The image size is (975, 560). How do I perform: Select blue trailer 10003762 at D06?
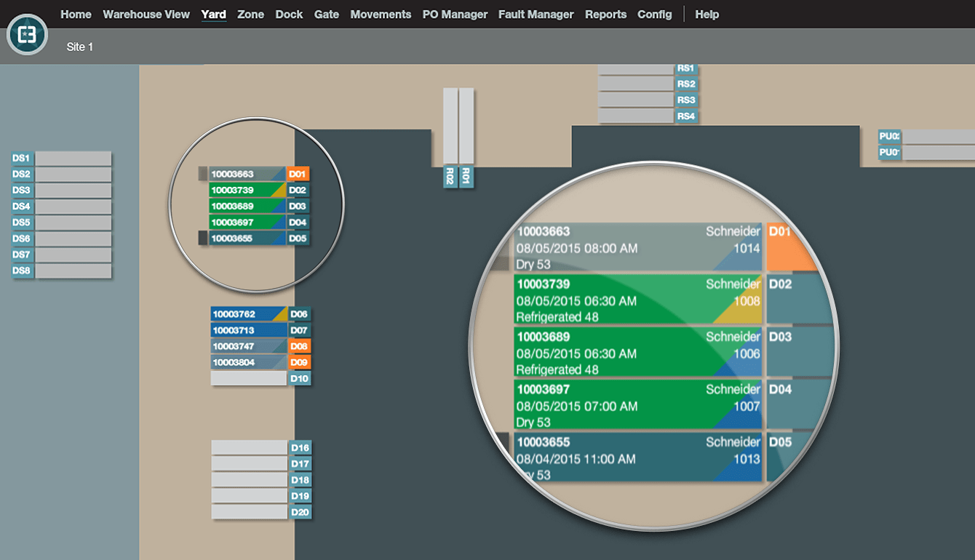tap(249, 314)
